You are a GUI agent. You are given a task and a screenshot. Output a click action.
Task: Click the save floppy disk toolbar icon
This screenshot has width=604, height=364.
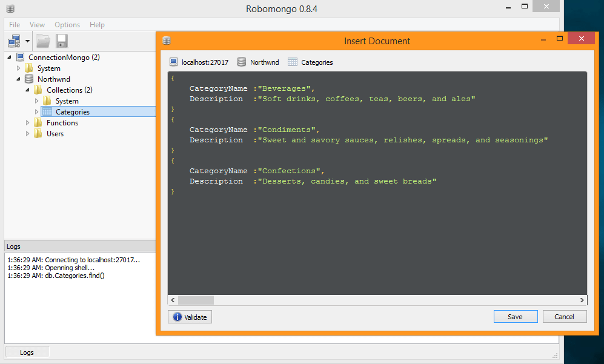pyautogui.click(x=61, y=41)
